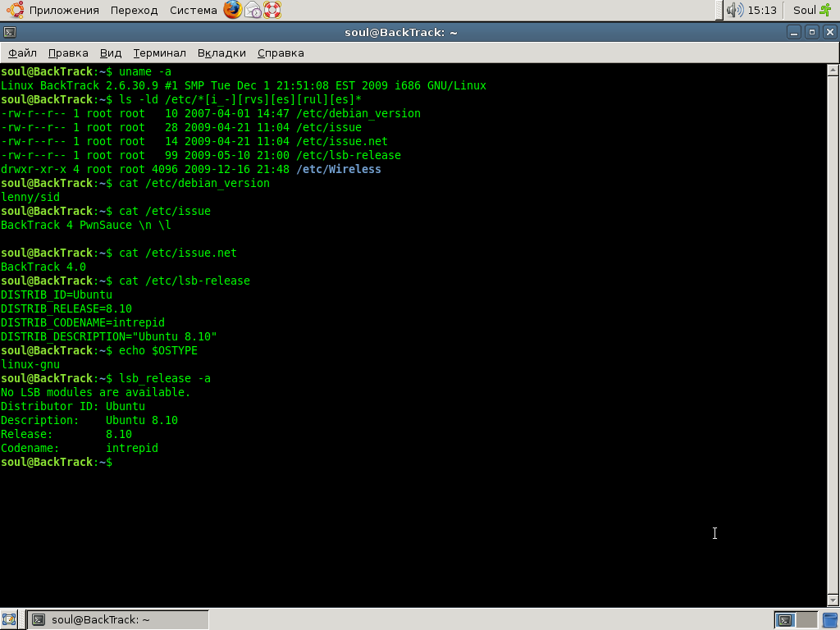Click the 'DISTRIB_ID=Ubuntu' line
840x630 pixels.
click(x=57, y=294)
